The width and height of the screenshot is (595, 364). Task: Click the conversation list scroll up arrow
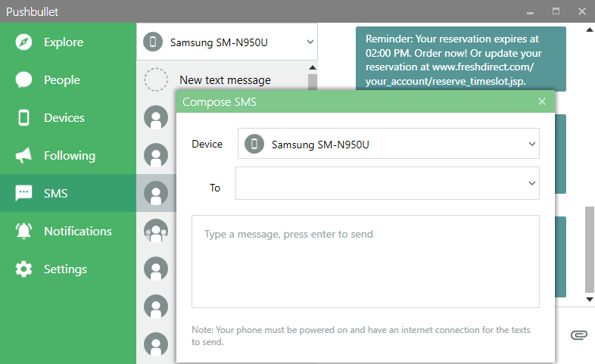pos(313,67)
